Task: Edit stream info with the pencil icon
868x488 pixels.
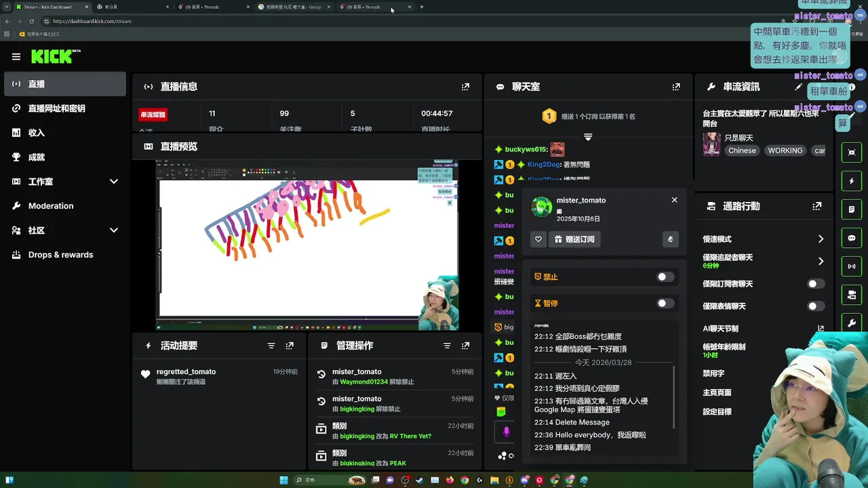Action: tap(798, 87)
